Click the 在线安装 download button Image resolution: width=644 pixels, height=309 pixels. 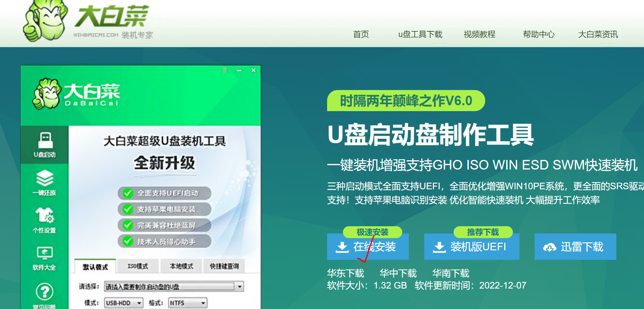(x=368, y=247)
